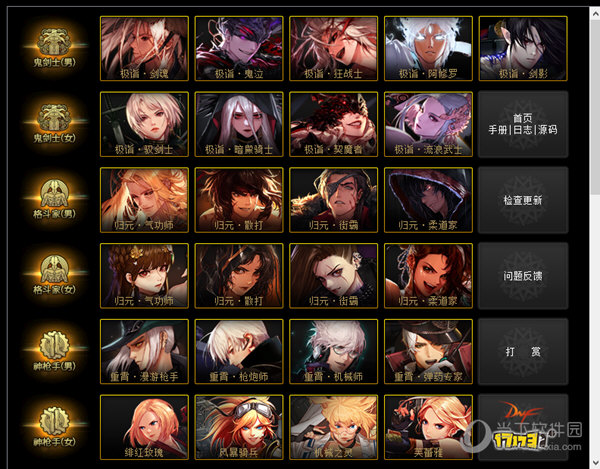The height and width of the screenshot is (469, 600).
Task: Select the 格斗家(男) class icon
Action: [54, 199]
